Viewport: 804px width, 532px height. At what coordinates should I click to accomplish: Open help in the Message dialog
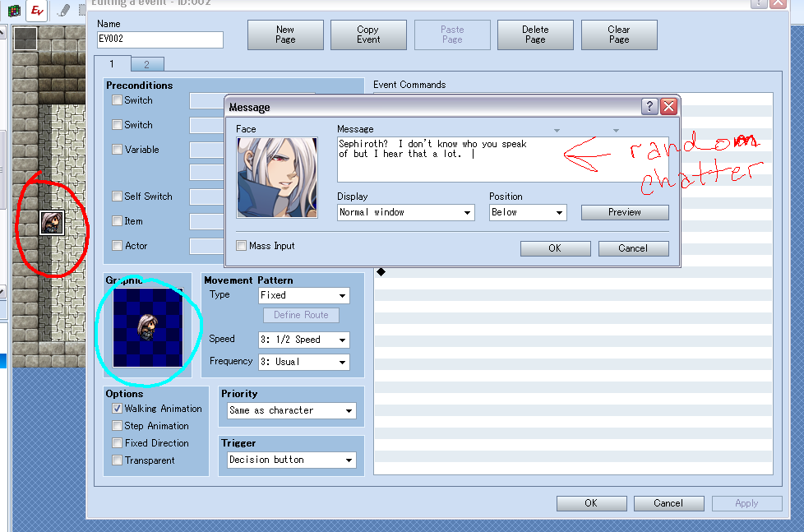tap(649, 106)
